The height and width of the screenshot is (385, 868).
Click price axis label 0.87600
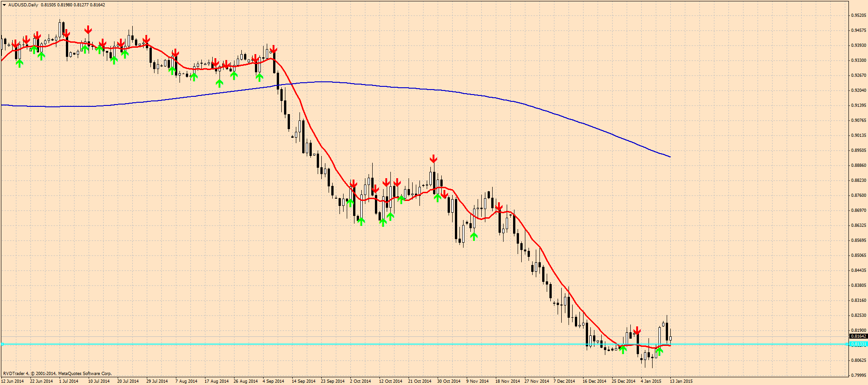click(858, 195)
